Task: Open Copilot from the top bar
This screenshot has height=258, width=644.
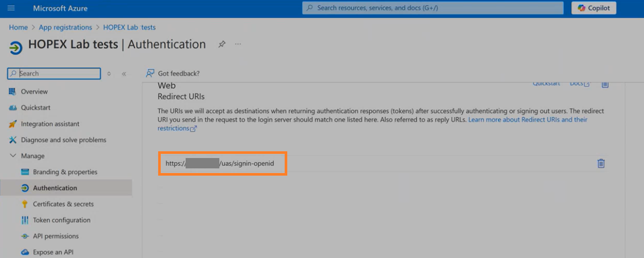Action: tap(594, 8)
